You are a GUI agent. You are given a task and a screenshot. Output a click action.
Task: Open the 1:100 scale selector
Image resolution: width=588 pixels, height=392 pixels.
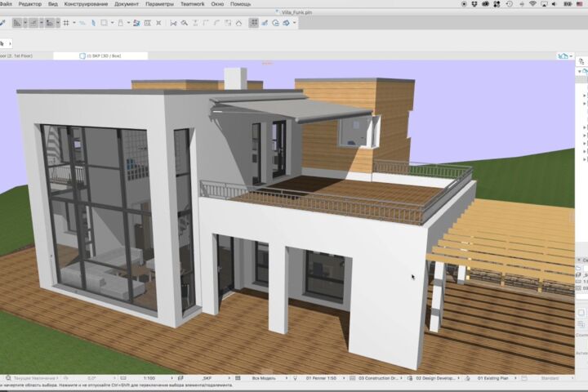pos(149,378)
